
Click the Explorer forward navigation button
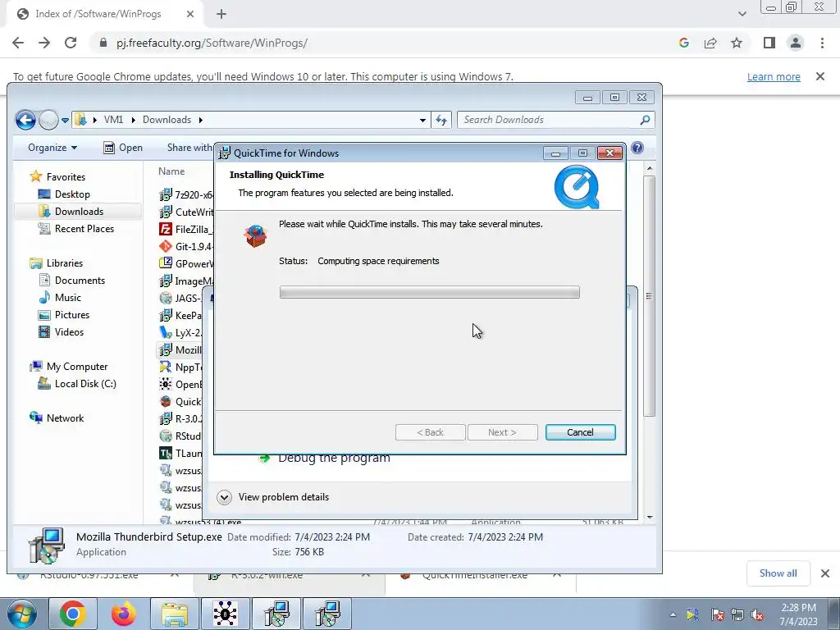pos(48,120)
